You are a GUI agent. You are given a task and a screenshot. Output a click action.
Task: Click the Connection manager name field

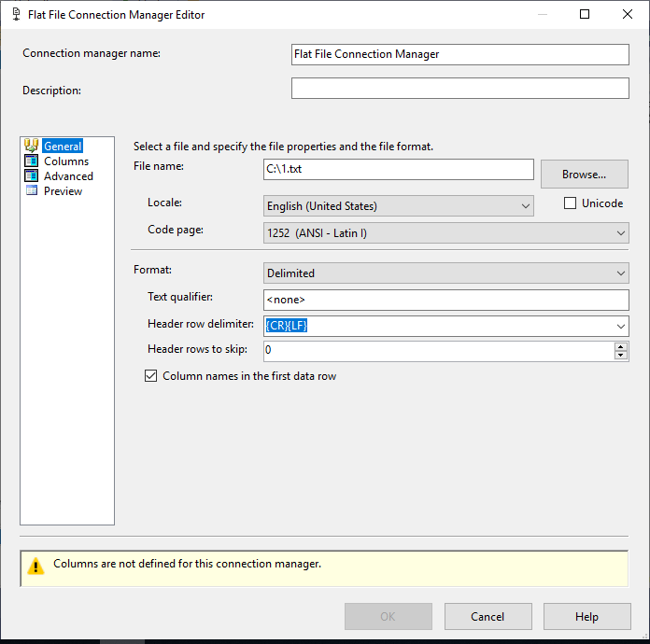pos(459,54)
